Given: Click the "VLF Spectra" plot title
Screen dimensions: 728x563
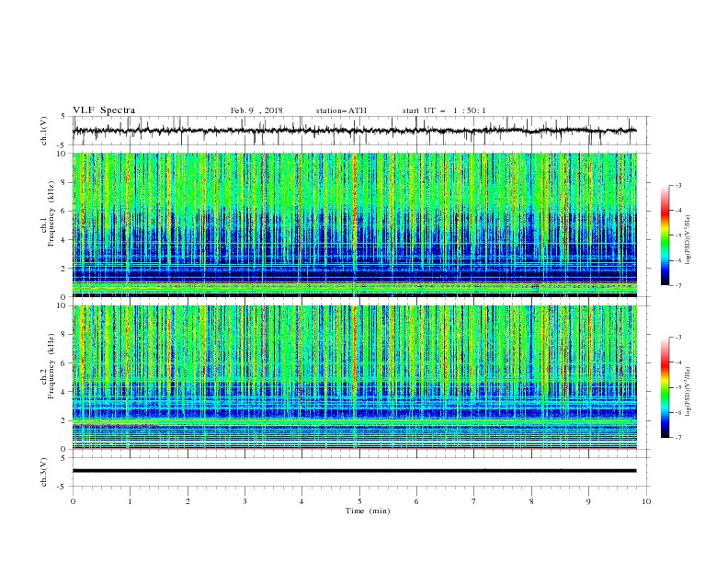Looking at the screenshot, I should (x=104, y=110).
